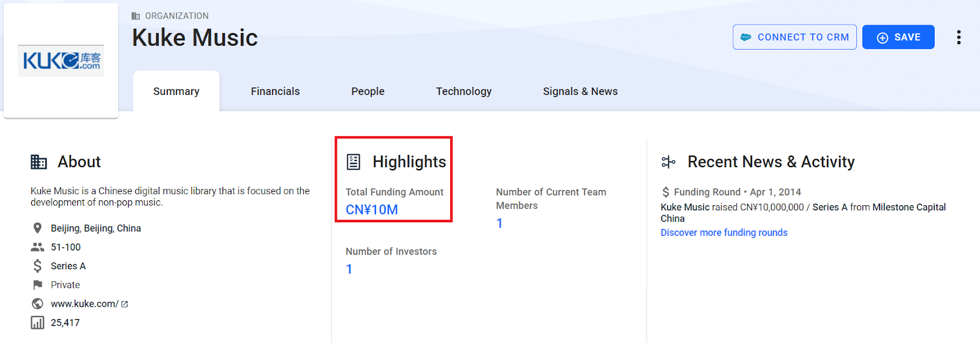Click the Highlights document icon
Image resolution: width=980 pixels, height=346 pixels.
[x=353, y=162]
